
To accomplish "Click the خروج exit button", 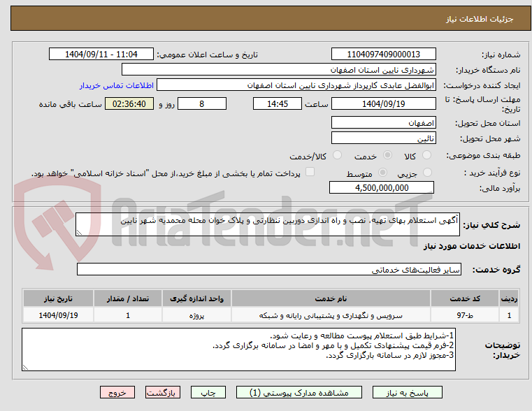I will [x=117, y=392].
